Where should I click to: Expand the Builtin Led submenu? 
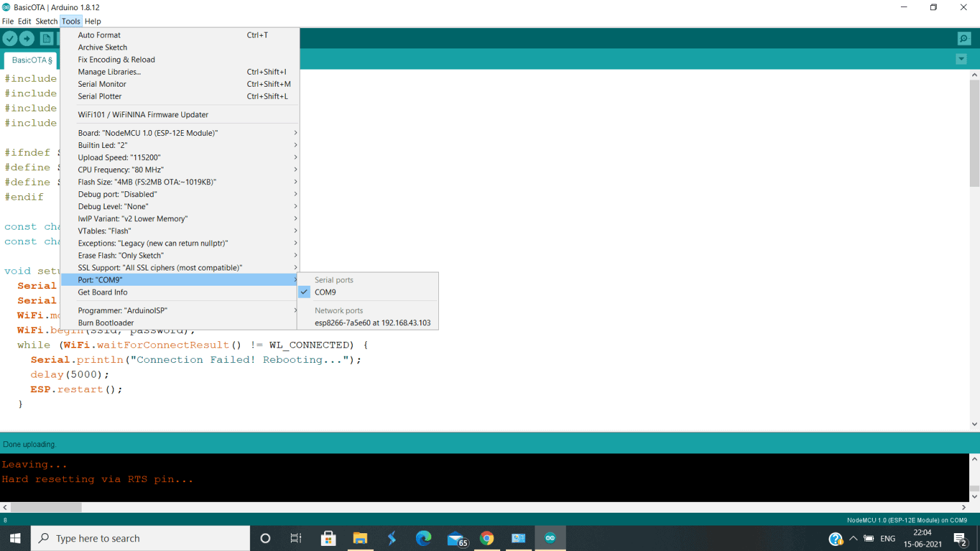coord(179,145)
